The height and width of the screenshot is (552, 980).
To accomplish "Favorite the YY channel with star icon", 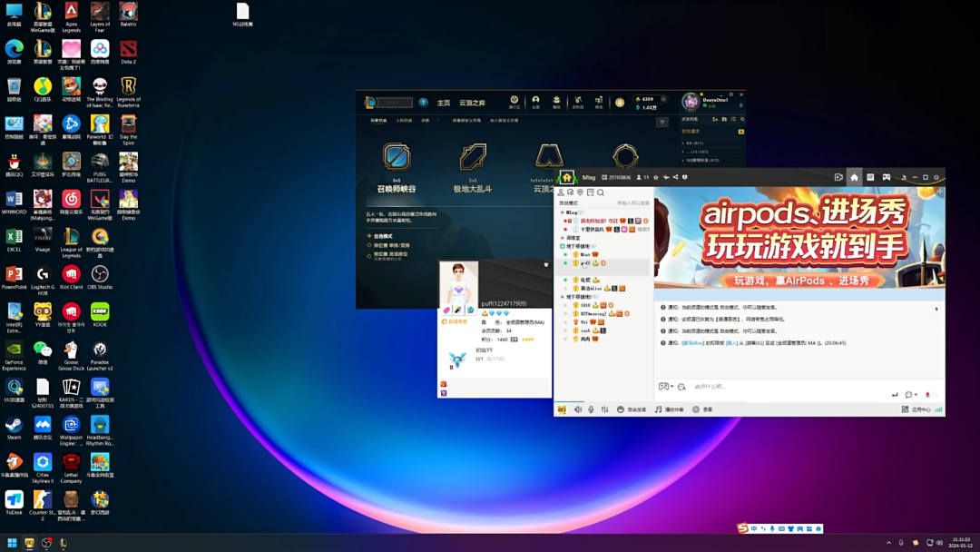I will (x=656, y=178).
